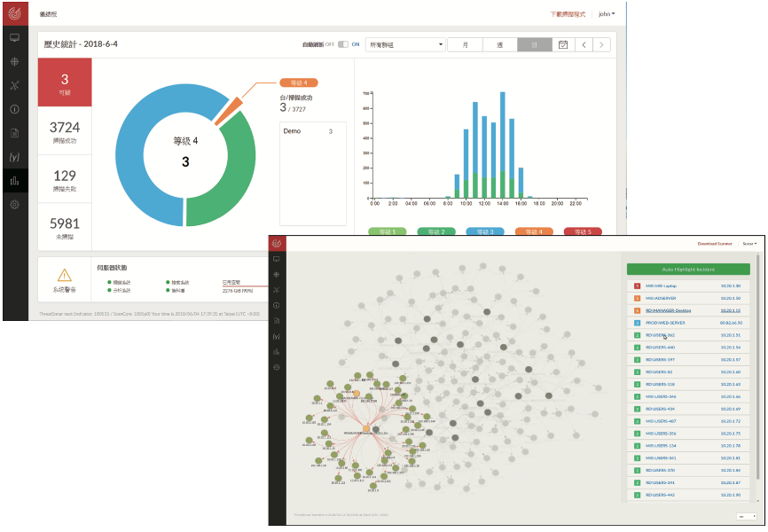Image resolution: width=768 pixels, height=532 pixels.
Task: Open the document report sidebar icon
Action: point(15,133)
